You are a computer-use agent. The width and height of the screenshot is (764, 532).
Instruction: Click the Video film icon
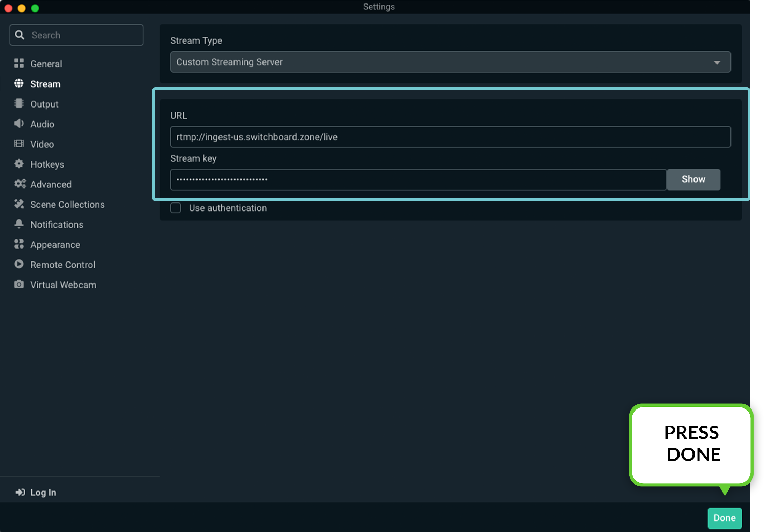pyautogui.click(x=19, y=144)
